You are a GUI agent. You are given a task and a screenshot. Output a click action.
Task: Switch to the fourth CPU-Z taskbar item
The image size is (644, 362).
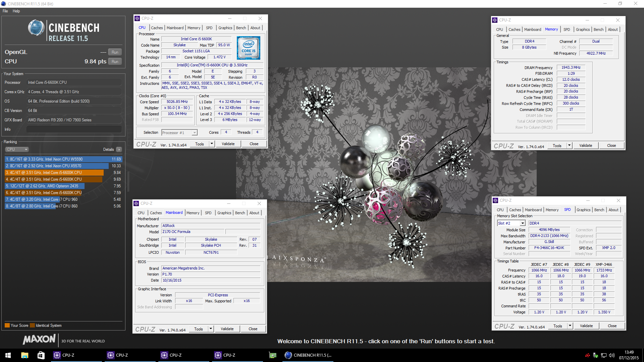[x=237, y=355]
